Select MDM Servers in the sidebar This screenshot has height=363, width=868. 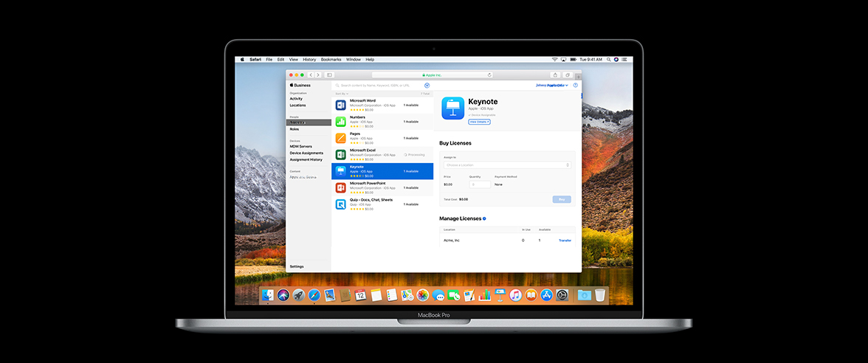coord(300,146)
